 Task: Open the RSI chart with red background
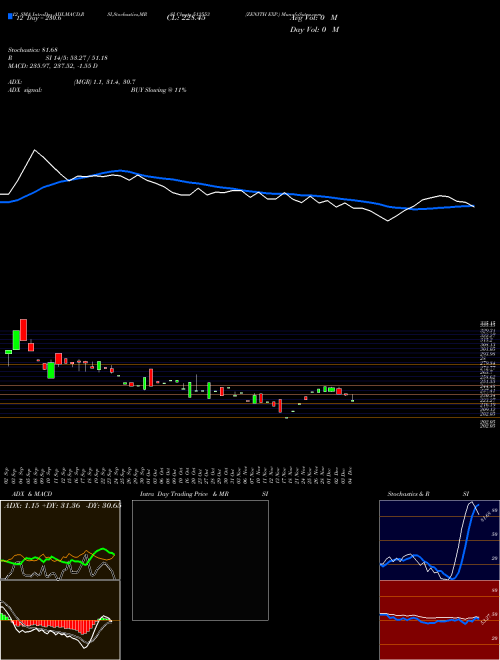pyautogui.click(x=439, y=620)
